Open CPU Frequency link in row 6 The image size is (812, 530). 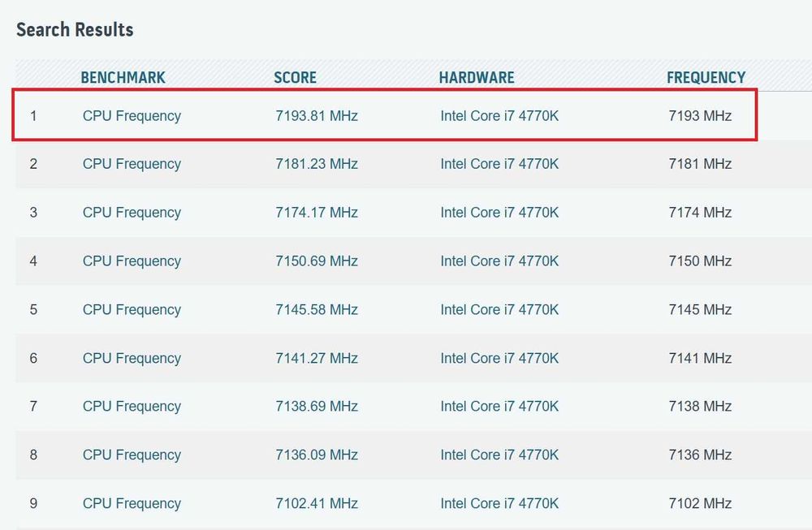point(132,359)
